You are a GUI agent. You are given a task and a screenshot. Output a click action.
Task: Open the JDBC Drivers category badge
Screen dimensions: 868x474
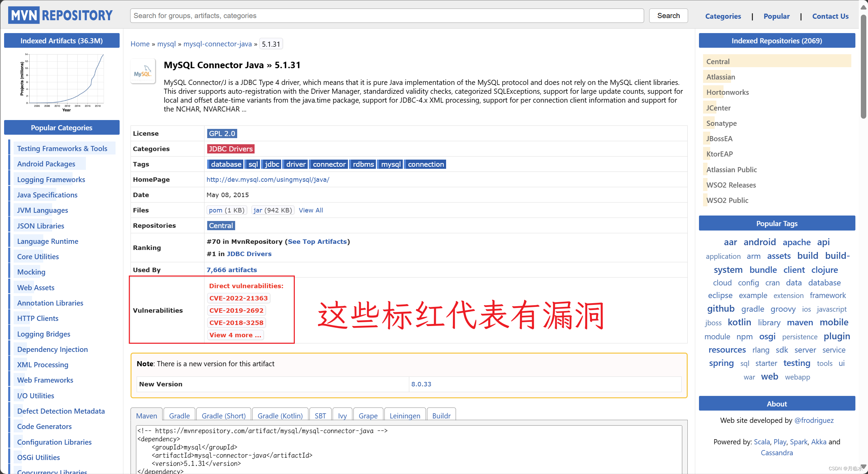tap(231, 149)
